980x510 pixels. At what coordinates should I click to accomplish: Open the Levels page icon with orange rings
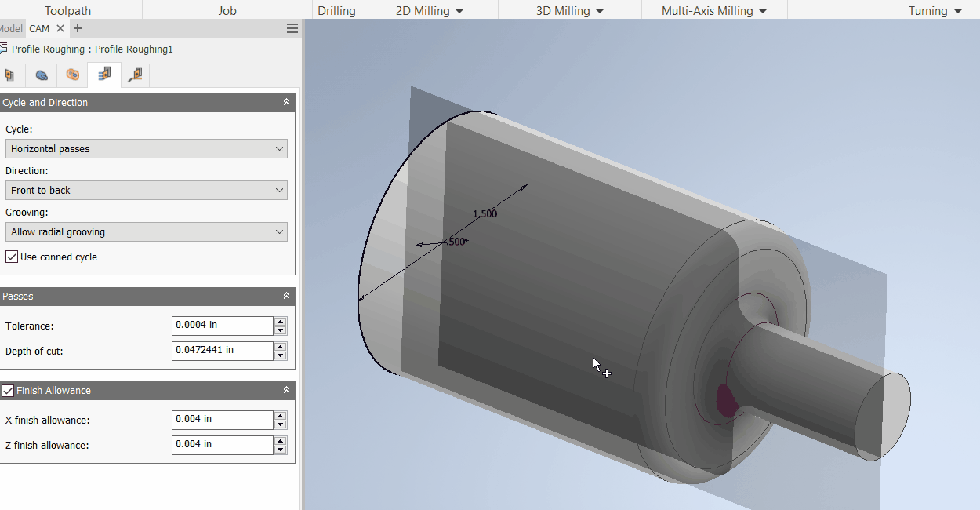(72, 75)
